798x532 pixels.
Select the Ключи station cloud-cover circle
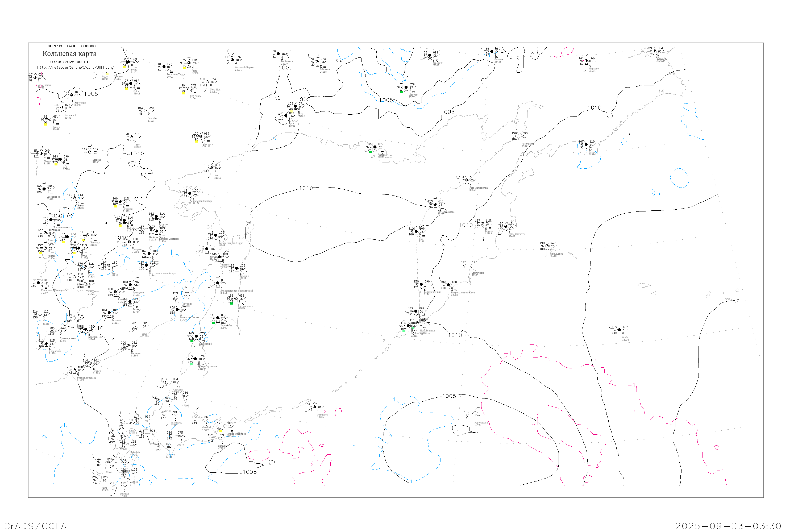pos(483,223)
